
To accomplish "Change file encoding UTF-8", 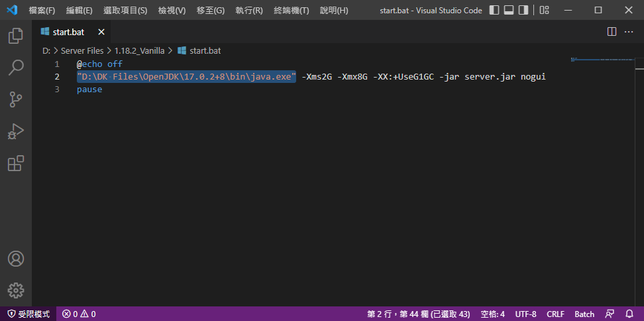I will [525, 314].
